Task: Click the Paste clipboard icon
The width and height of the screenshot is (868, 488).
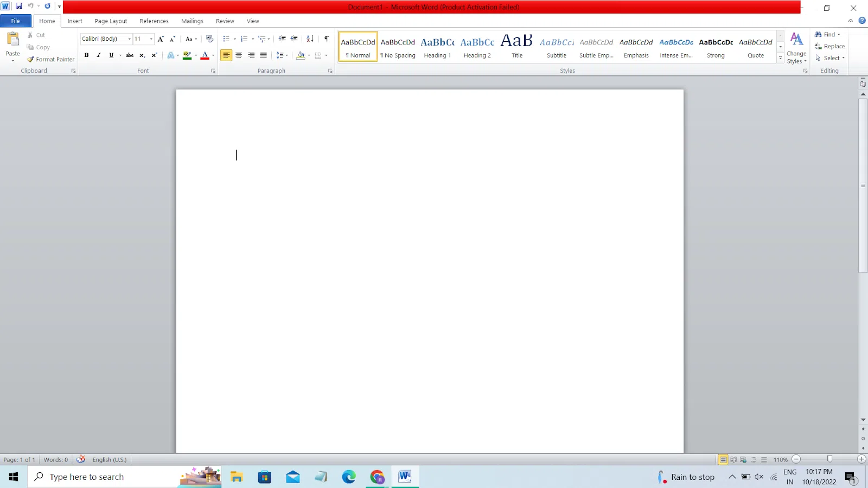Action: point(12,39)
